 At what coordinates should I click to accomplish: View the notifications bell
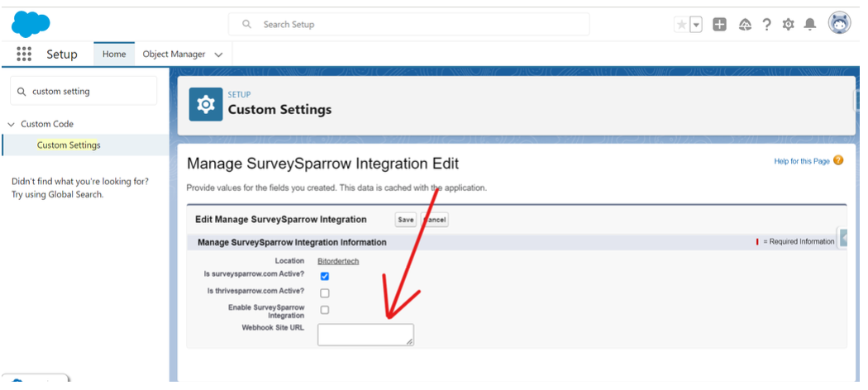810,25
